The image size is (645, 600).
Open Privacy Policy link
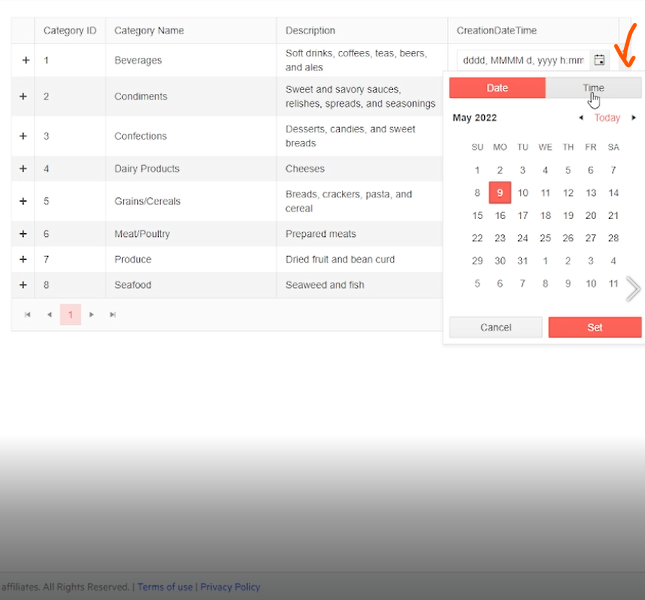tap(230, 587)
